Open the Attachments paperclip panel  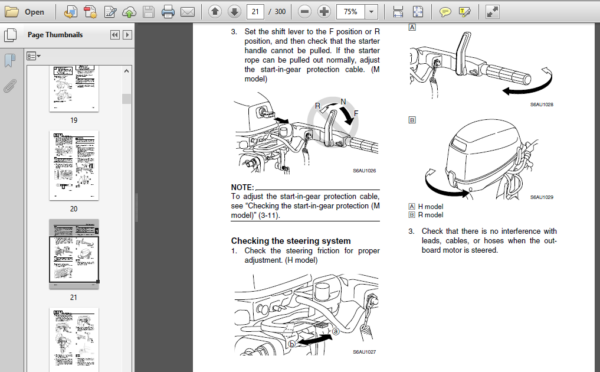click(x=10, y=86)
